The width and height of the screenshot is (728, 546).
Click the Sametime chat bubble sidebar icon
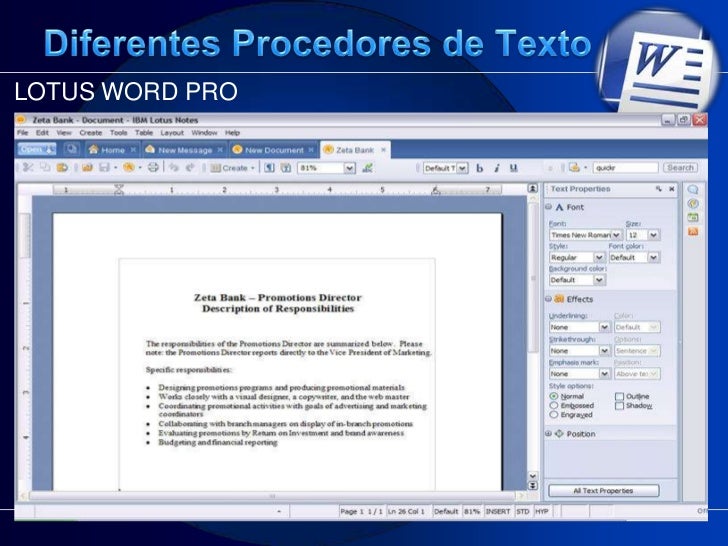click(x=693, y=189)
